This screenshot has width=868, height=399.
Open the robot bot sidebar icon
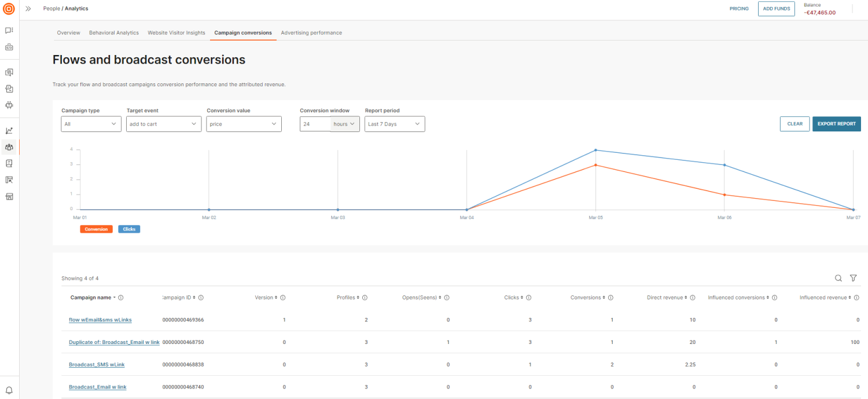[x=9, y=105]
